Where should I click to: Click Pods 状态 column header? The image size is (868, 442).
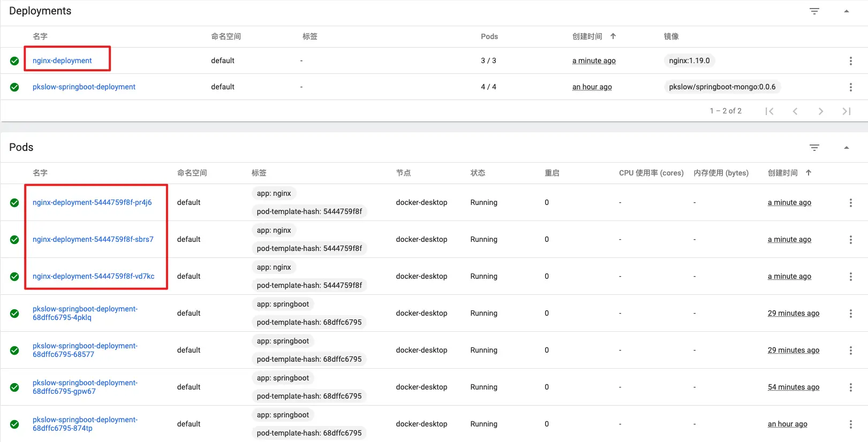478,173
